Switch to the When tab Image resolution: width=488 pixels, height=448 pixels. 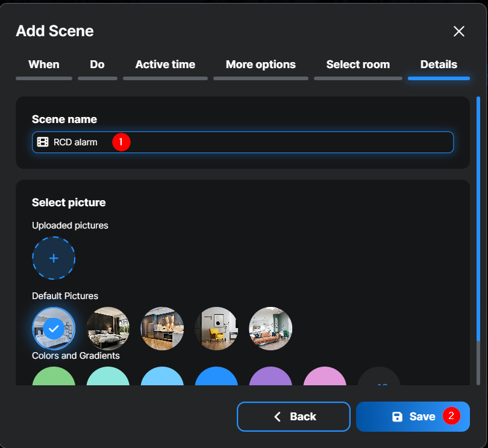coord(44,65)
